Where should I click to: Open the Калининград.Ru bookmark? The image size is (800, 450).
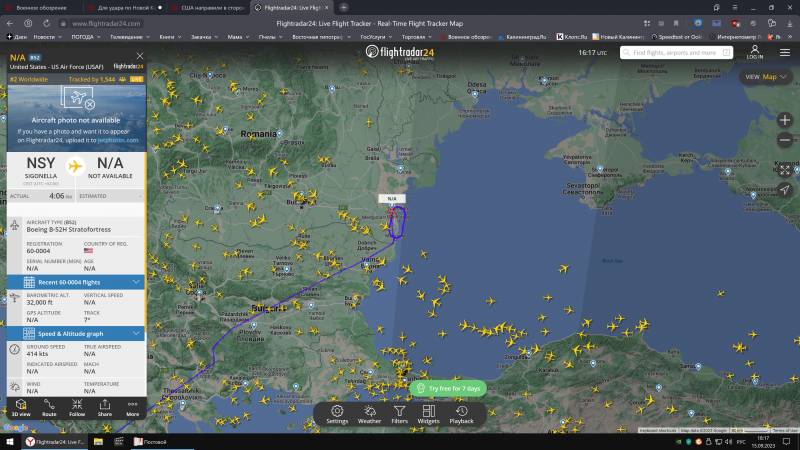(x=523, y=37)
